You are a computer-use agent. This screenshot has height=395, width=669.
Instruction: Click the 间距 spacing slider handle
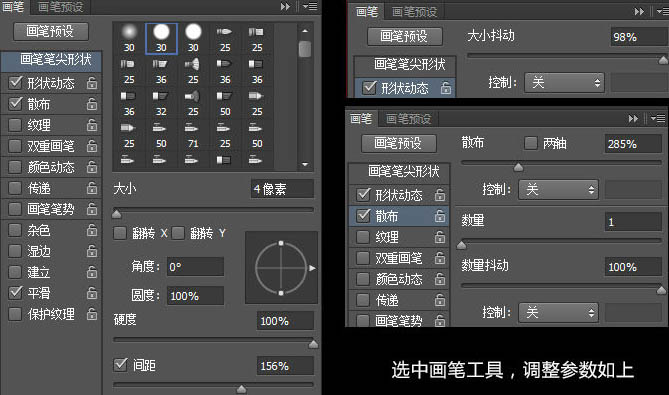[241, 388]
